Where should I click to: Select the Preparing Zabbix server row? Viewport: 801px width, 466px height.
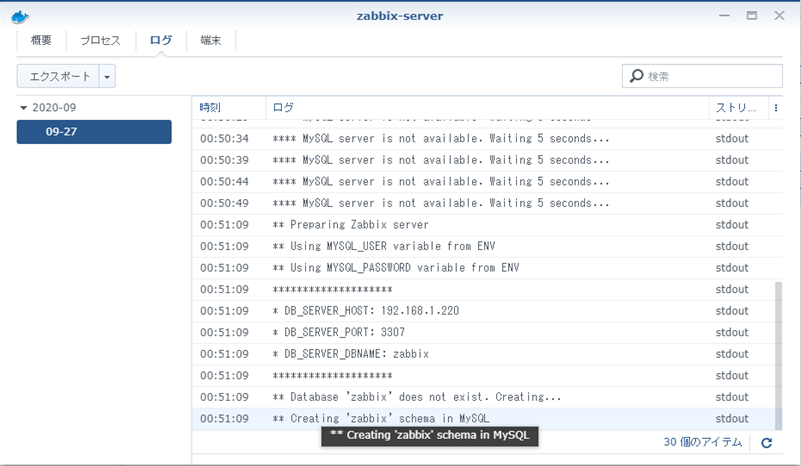point(487,224)
